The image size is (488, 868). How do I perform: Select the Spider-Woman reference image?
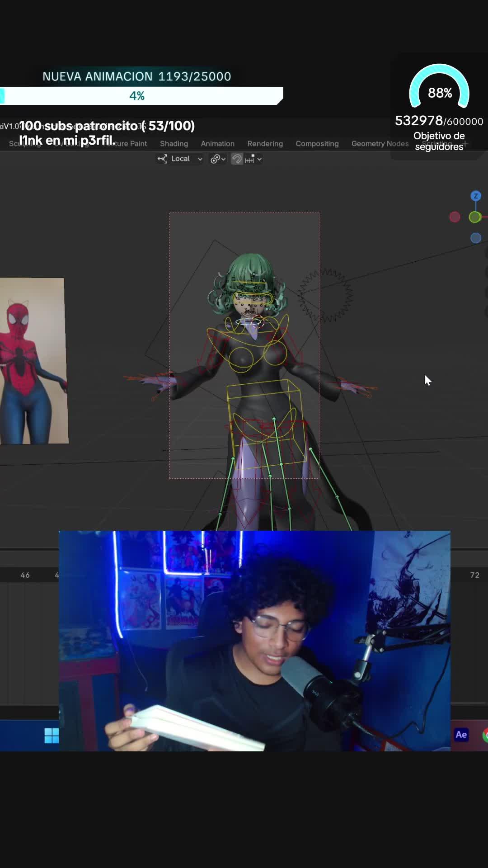33,361
